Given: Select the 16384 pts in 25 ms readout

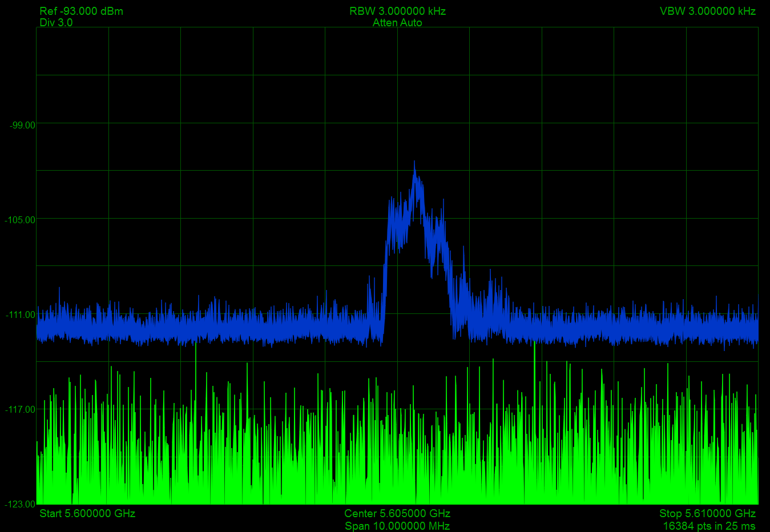Looking at the screenshot, I should 709,526.
